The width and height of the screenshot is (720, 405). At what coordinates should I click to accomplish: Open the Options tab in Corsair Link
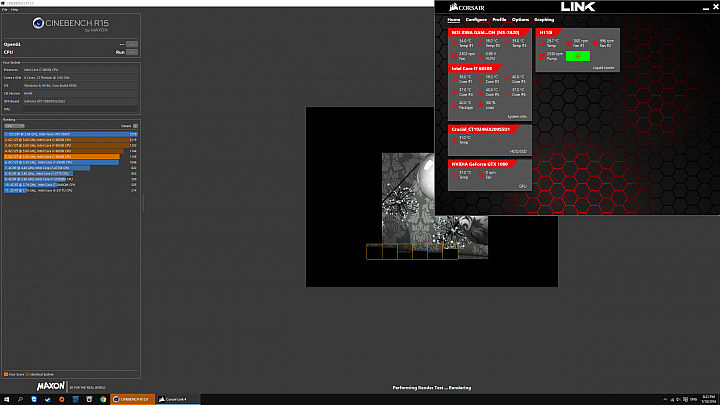[x=520, y=20]
